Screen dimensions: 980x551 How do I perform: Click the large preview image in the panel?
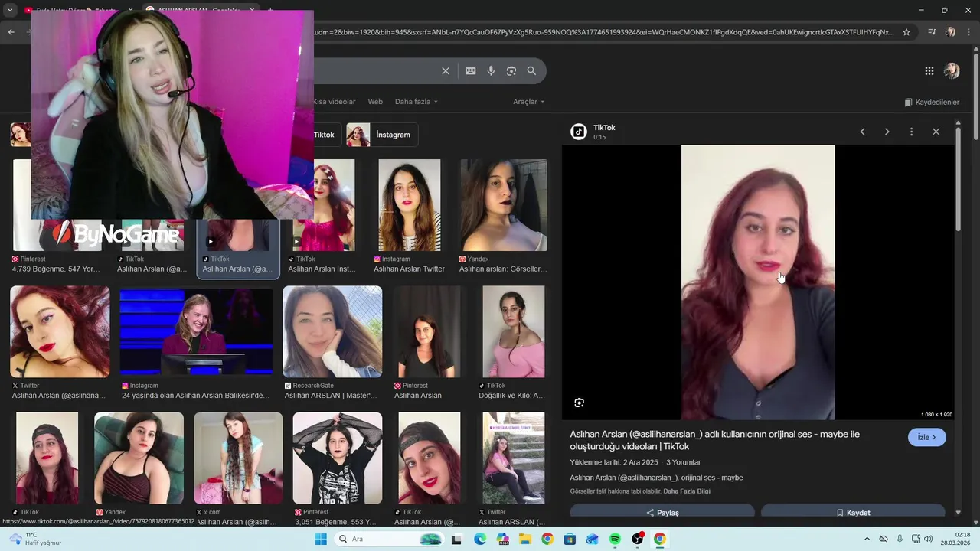[758, 282]
